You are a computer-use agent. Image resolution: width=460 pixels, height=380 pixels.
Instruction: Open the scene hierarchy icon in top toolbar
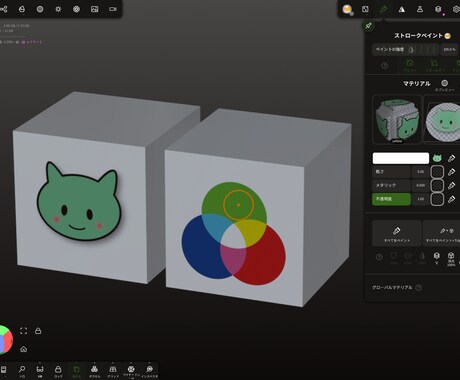click(x=3, y=9)
